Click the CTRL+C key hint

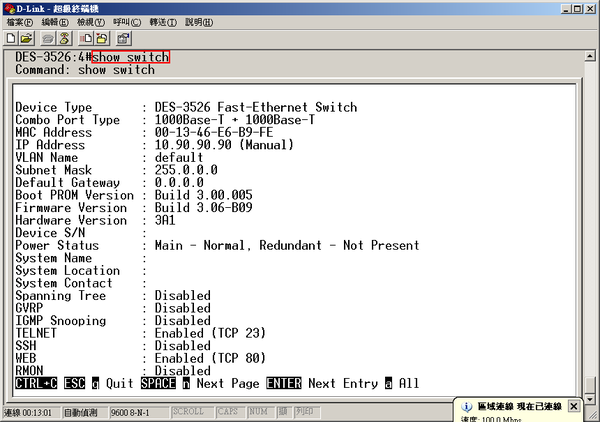pos(36,383)
